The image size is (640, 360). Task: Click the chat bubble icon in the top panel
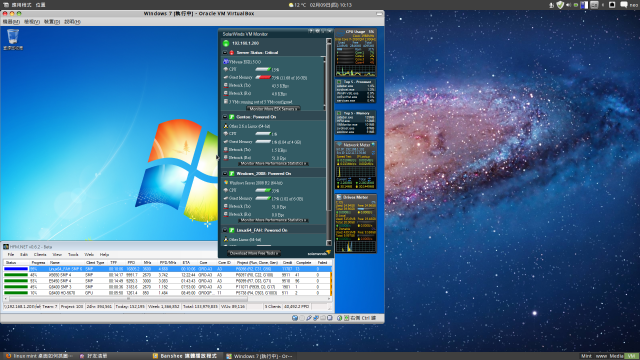[x=624, y=5]
